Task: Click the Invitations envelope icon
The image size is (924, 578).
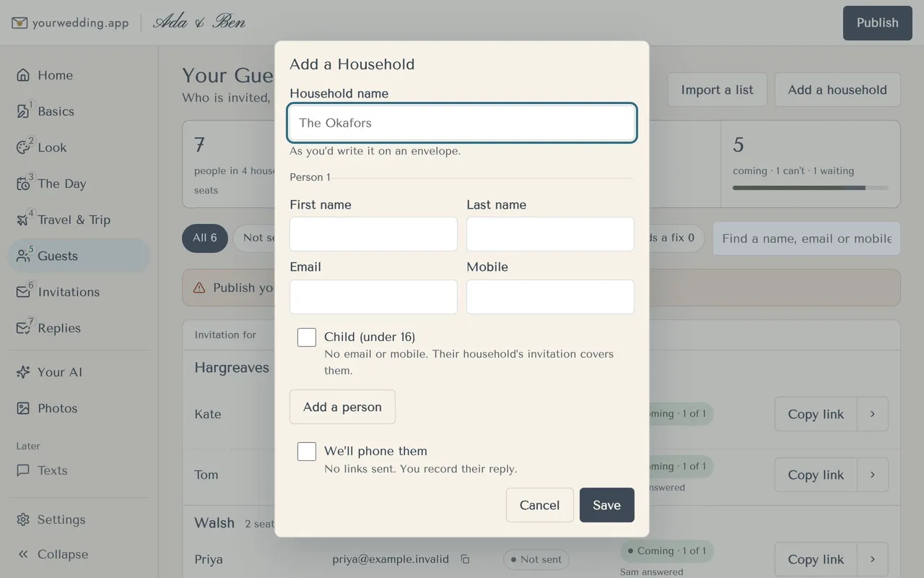Action: tap(23, 292)
